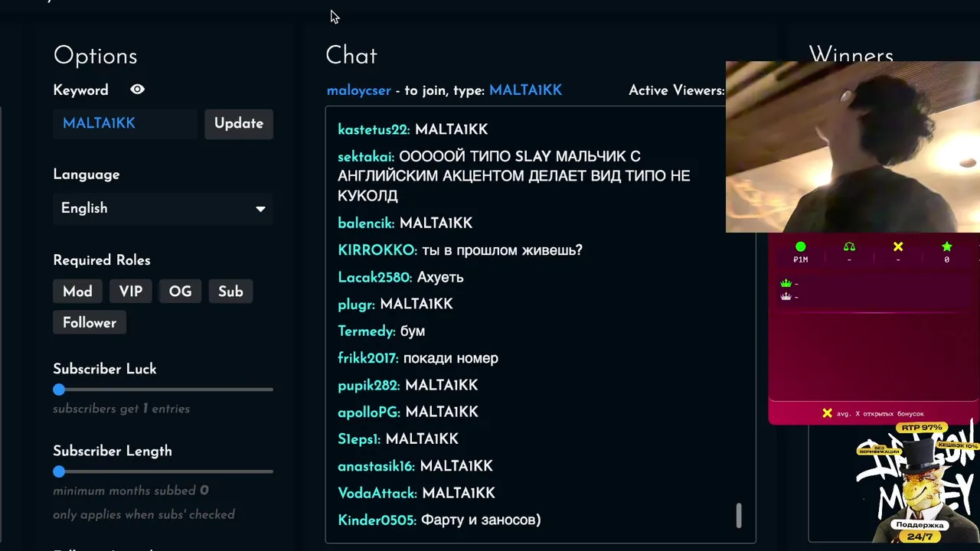Image resolution: width=980 pixels, height=551 pixels.
Task: Click the pink crown icon
Action: [786, 296]
